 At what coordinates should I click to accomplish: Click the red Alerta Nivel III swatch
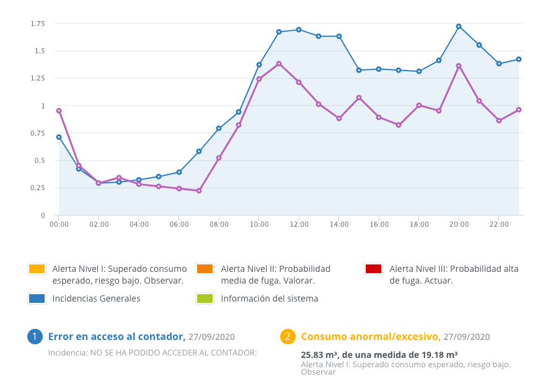(x=374, y=269)
